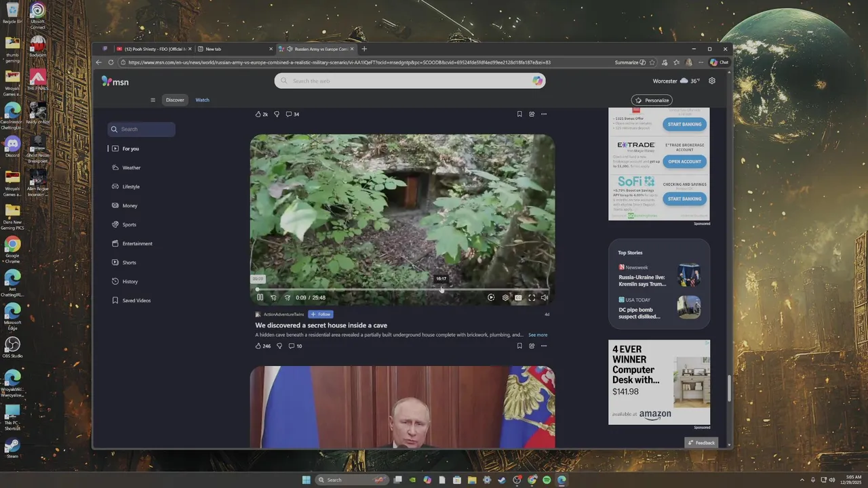Open Edge settings and more menu

point(701,62)
